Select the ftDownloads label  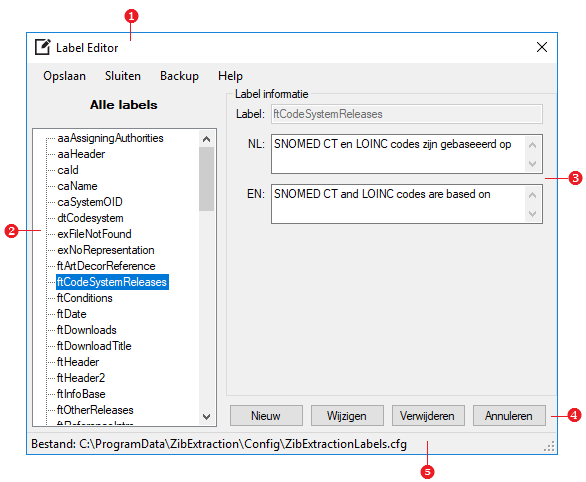point(86,330)
